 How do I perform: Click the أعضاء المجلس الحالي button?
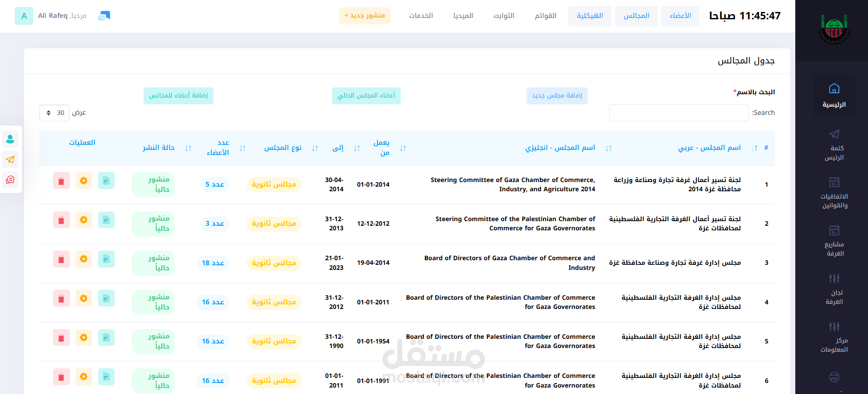point(366,96)
